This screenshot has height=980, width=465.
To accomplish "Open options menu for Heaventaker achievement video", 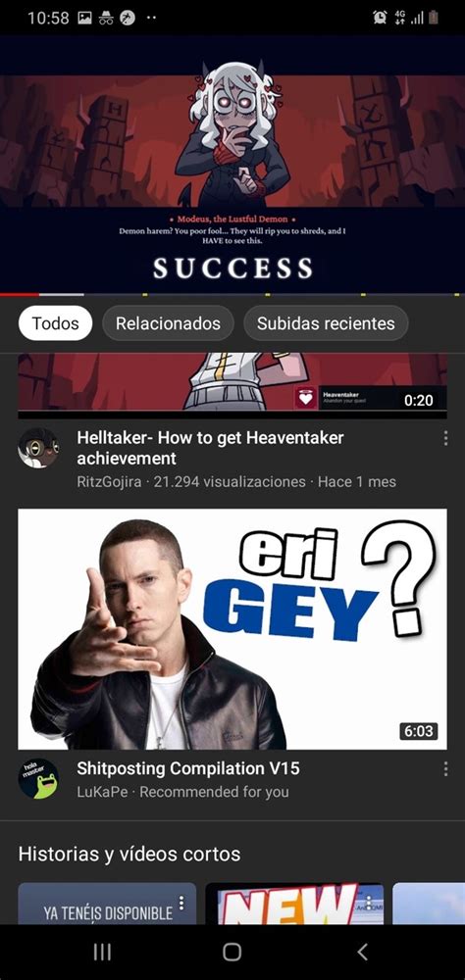I will (445, 439).
